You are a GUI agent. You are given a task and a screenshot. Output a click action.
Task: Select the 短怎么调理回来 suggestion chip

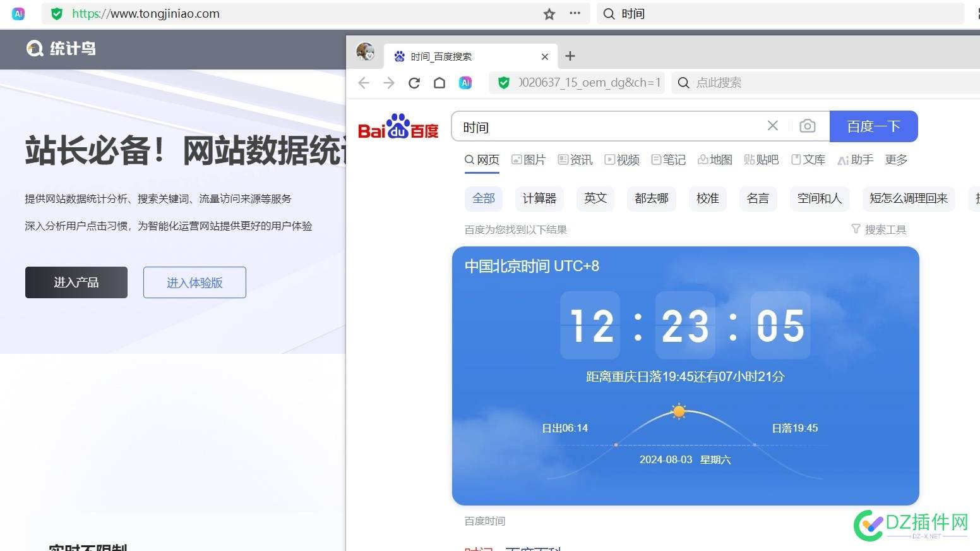pos(909,198)
